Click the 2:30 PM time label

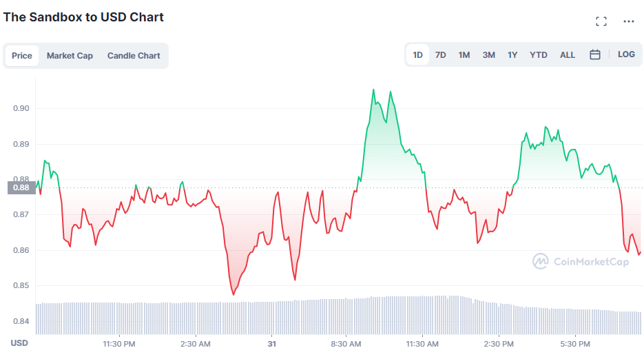click(499, 343)
